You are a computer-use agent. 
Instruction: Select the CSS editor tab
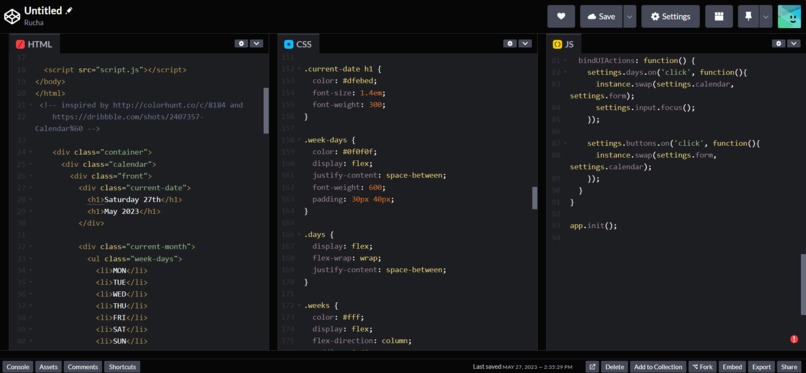click(x=298, y=44)
